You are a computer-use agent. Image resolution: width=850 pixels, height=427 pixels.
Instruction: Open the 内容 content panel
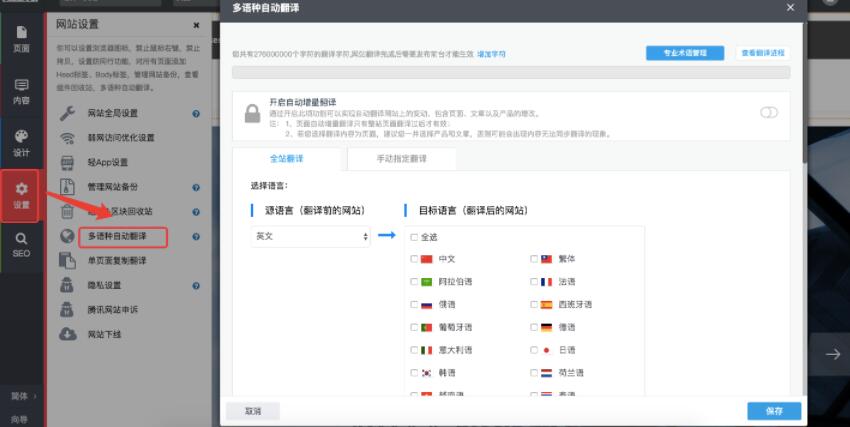tap(21, 91)
